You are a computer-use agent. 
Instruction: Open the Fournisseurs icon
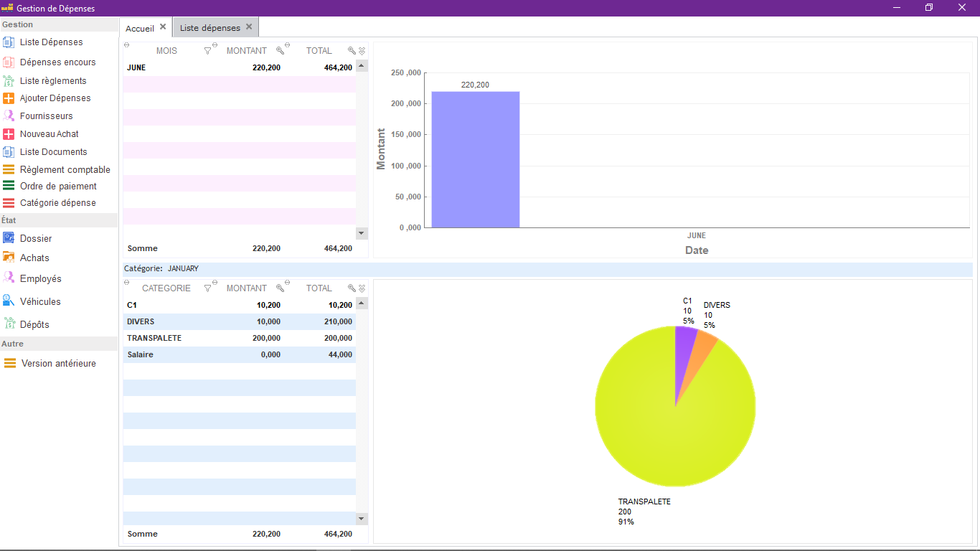click(x=9, y=116)
